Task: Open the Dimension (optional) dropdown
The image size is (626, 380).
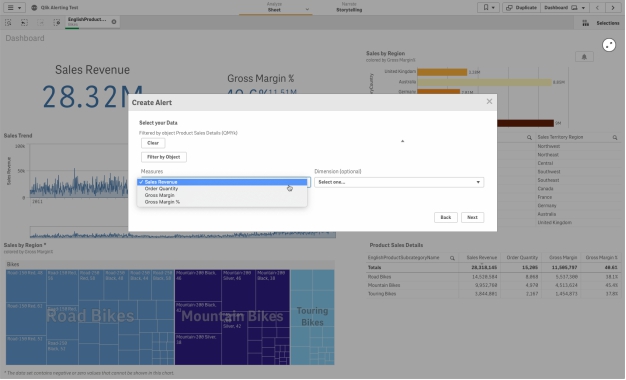Action: click(399, 182)
